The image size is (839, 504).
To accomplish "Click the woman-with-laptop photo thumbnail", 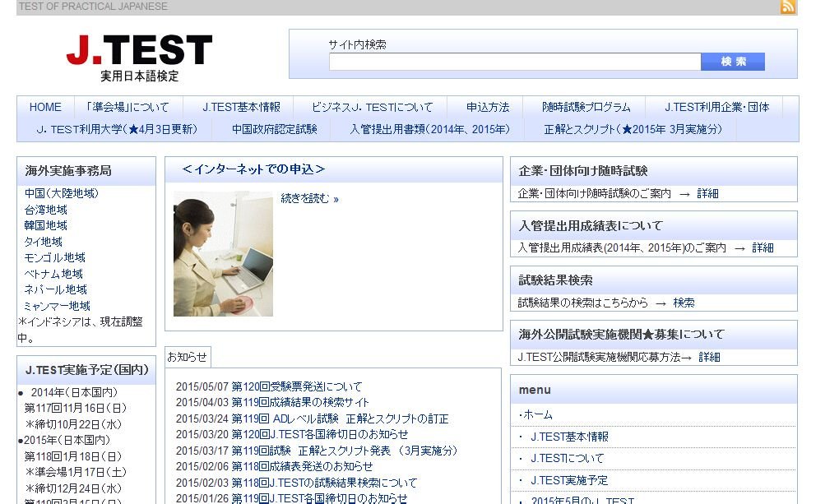I will pyautogui.click(x=222, y=252).
